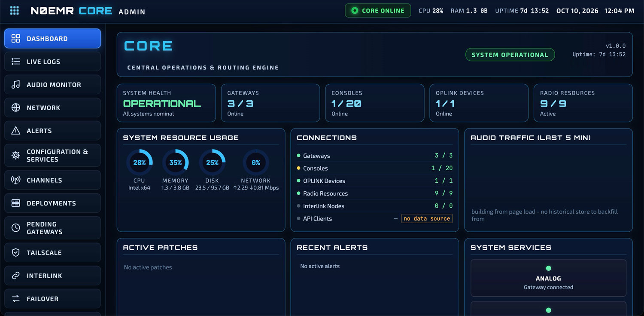Open the Radio Resources 9 / 9 card
This screenshot has height=316, width=644.
(x=583, y=103)
